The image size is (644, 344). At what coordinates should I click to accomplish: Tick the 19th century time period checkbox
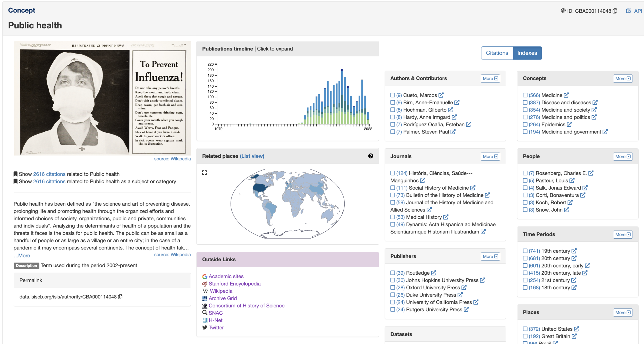click(525, 251)
